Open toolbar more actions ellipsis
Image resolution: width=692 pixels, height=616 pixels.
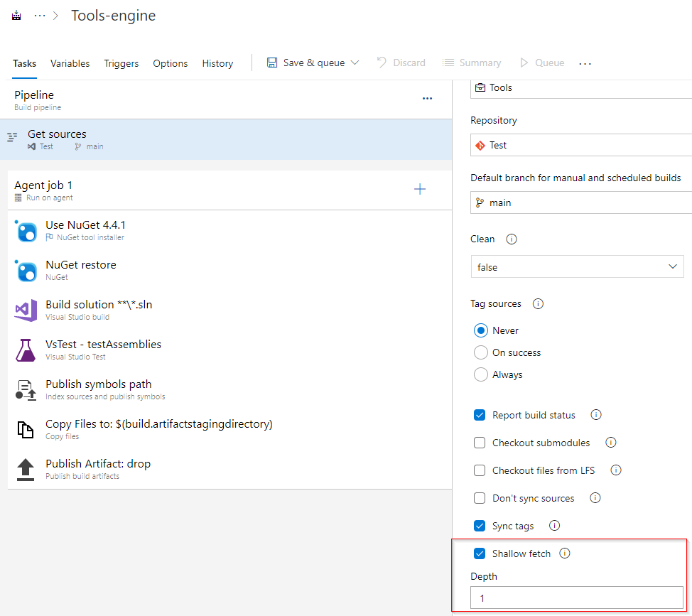click(585, 63)
